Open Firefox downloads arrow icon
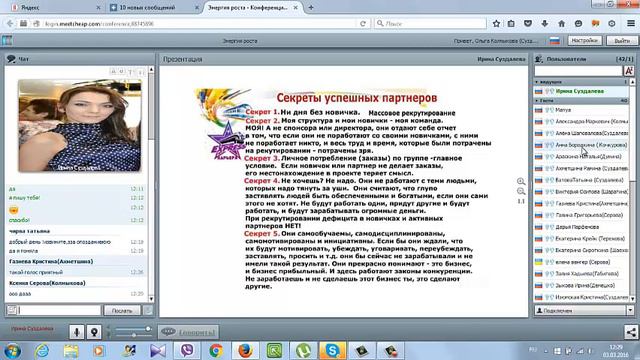 click(545, 24)
